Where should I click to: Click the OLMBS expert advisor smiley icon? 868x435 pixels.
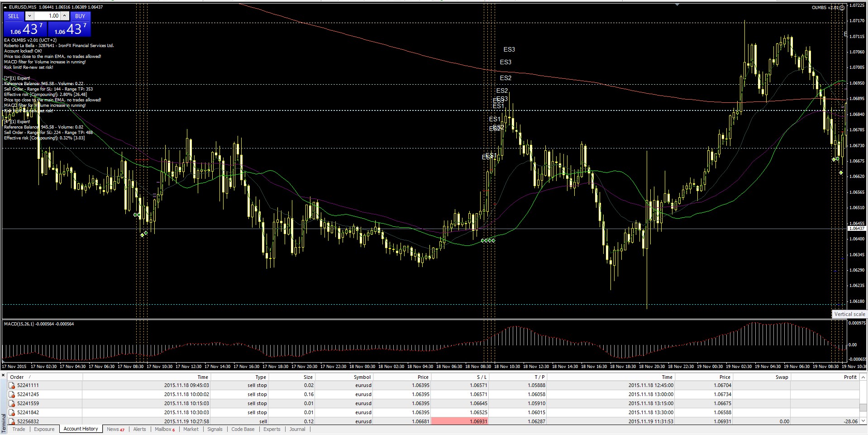[842, 8]
